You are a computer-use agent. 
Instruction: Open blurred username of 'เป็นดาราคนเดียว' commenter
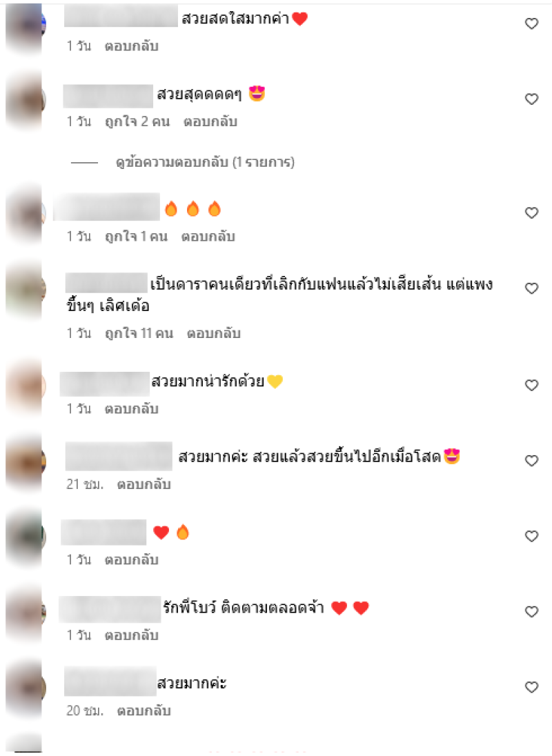[106, 283]
